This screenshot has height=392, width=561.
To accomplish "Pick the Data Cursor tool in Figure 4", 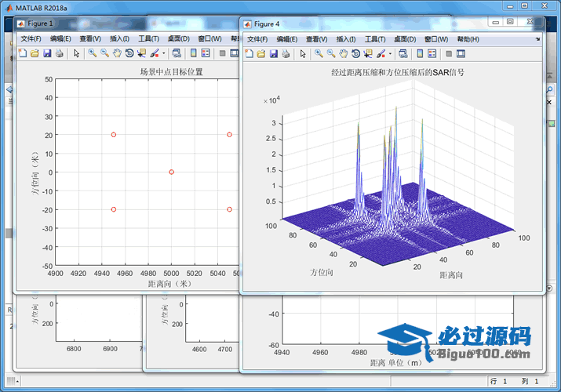I will click(x=368, y=54).
